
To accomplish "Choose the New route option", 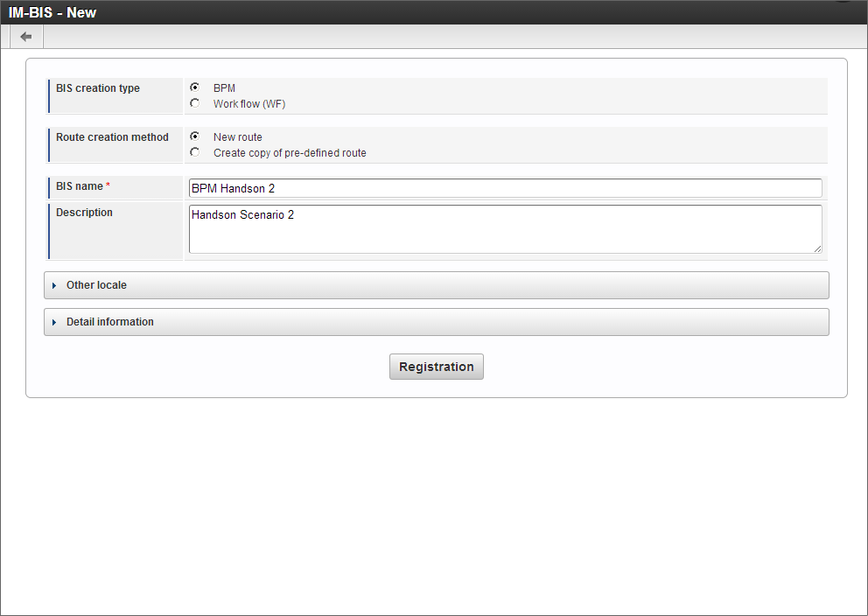I will click(x=195, y=136).
